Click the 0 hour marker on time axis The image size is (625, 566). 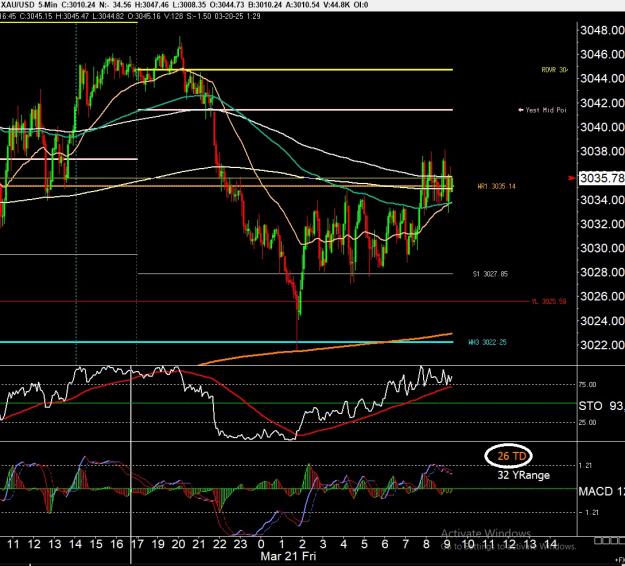coord(261,544)
